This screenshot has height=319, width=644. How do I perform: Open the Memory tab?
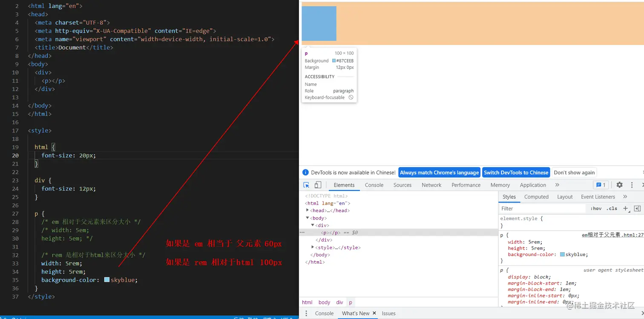click(x=500, y=185)
